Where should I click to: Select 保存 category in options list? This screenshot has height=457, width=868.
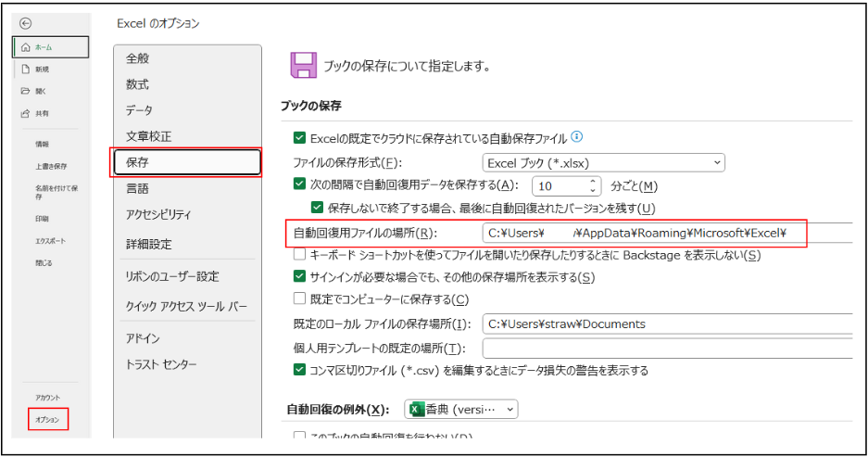185,162
